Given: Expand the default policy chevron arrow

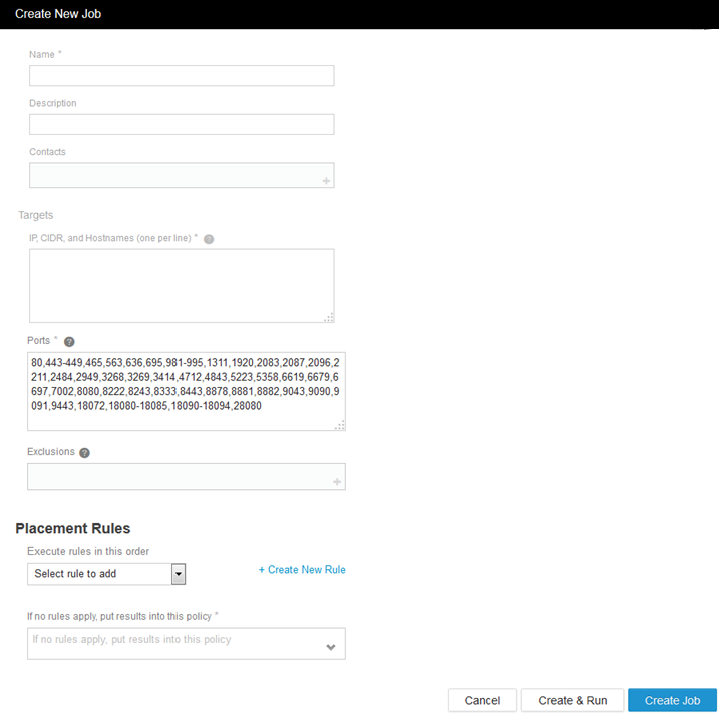Looking at the screenshot, I should coord(331,647).
